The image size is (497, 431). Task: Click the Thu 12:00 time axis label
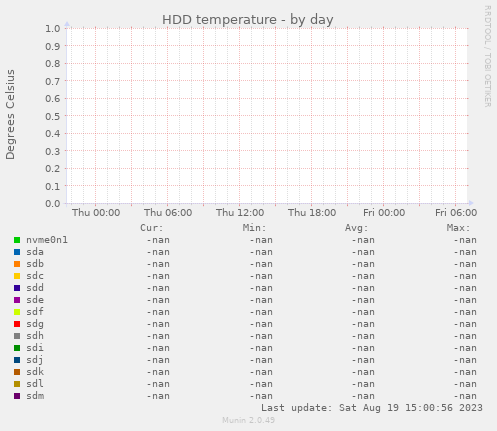pyautogui.click(x=240, y=213)
